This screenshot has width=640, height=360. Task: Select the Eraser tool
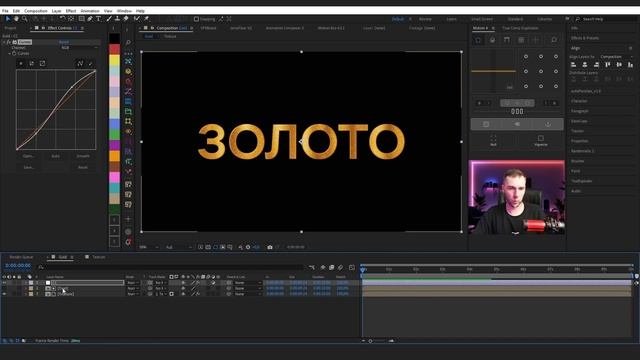tap(126, 19)
